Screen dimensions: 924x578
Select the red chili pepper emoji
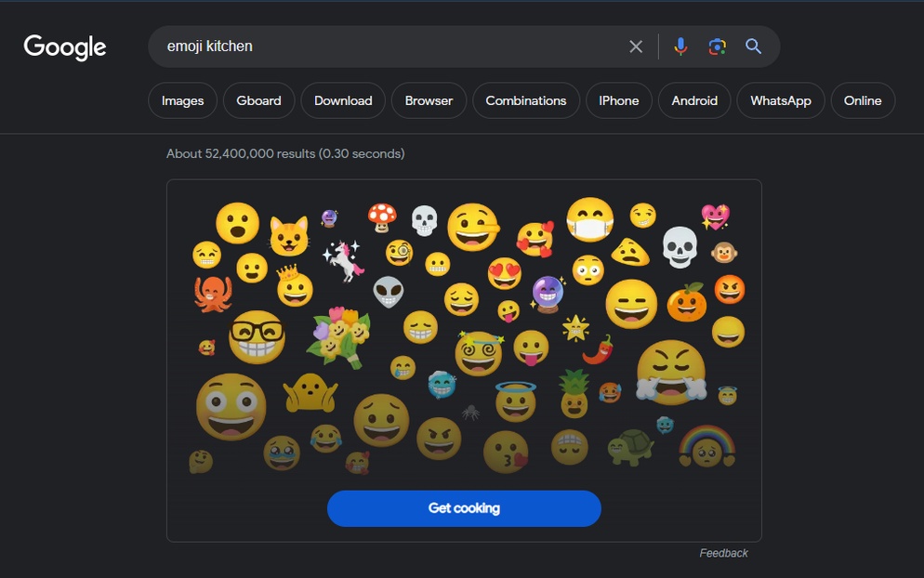598,349
